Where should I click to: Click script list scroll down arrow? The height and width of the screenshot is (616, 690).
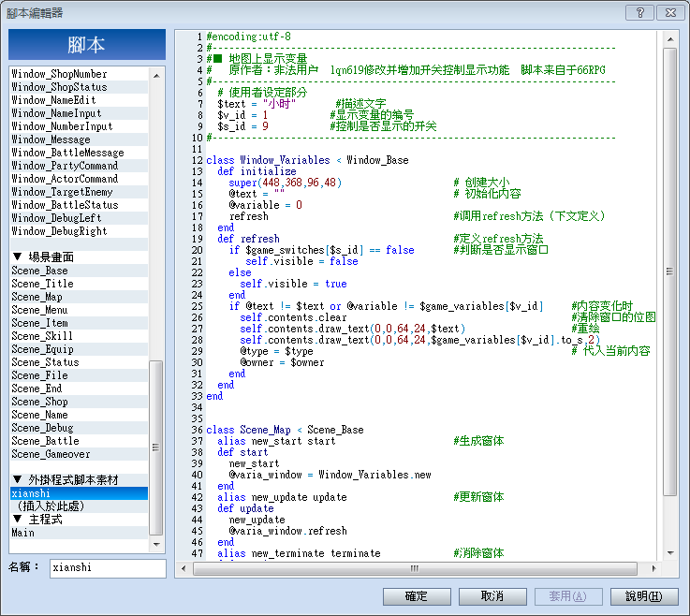coord(156,544)
